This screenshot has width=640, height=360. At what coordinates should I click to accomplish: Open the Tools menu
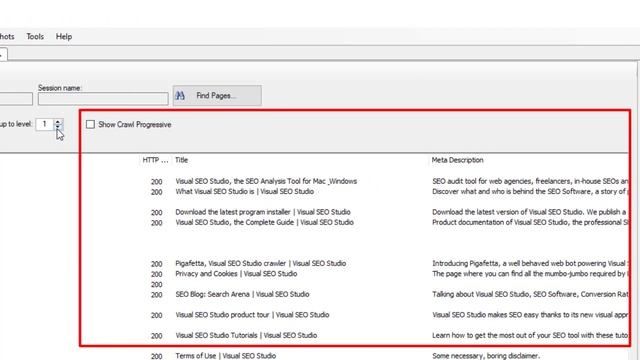[35, 37]
